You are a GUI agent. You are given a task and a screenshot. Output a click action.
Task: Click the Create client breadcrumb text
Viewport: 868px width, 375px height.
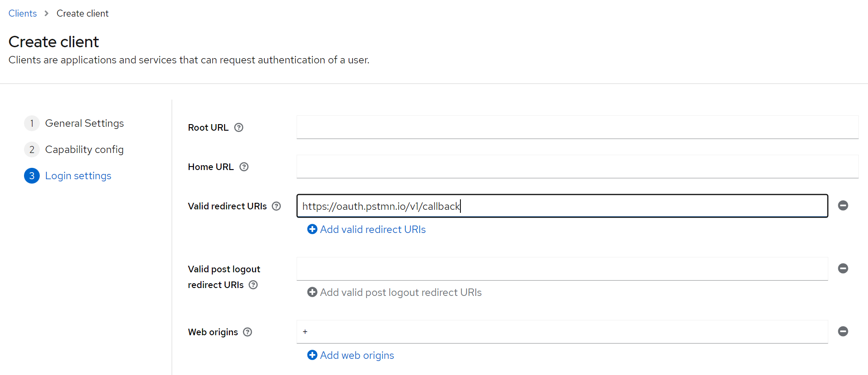pos(83,14)
